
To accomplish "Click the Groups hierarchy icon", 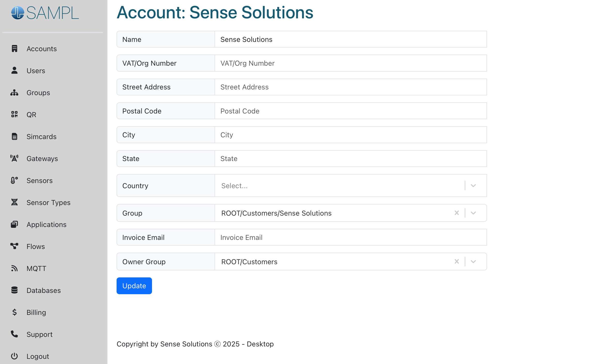I will click(x=14, y=92).
